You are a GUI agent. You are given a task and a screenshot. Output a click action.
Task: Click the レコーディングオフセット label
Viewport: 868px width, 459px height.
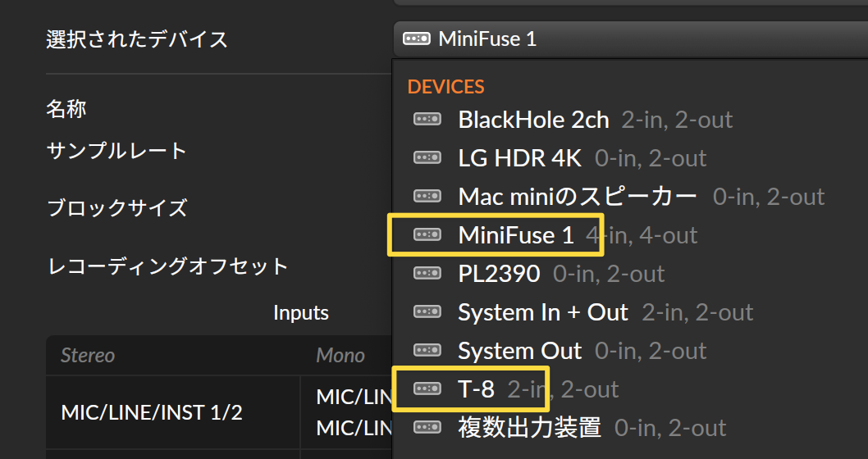tap(167, 266)
